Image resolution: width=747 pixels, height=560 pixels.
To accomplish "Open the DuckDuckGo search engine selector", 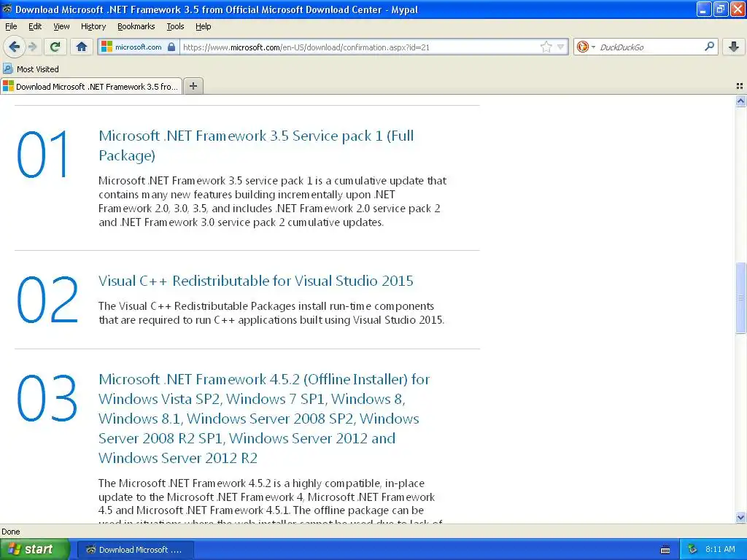I will 586,47.
